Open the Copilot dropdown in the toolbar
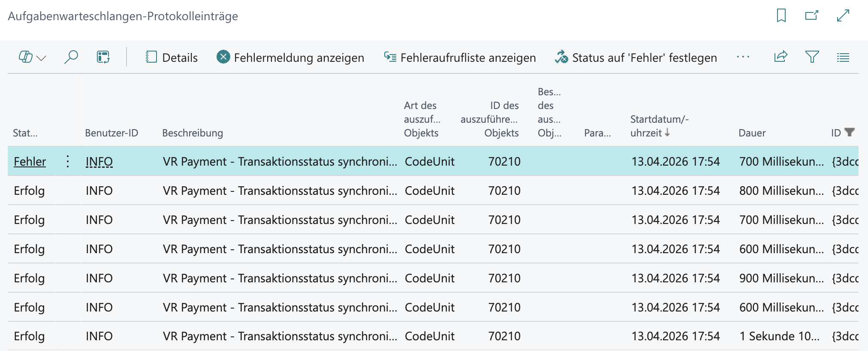Image resolution: width=868 pixels, height=351 pixels. click(x=32, y=57)
